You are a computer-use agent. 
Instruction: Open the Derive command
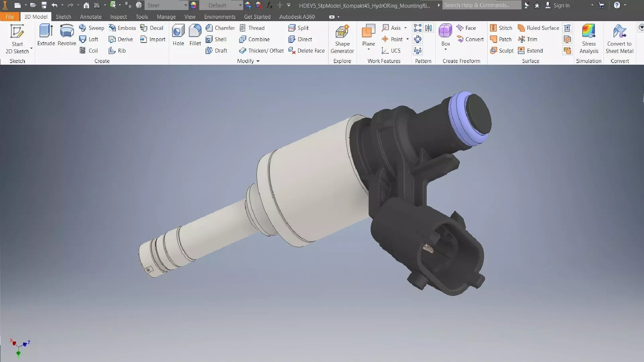[x=121, y=39]
